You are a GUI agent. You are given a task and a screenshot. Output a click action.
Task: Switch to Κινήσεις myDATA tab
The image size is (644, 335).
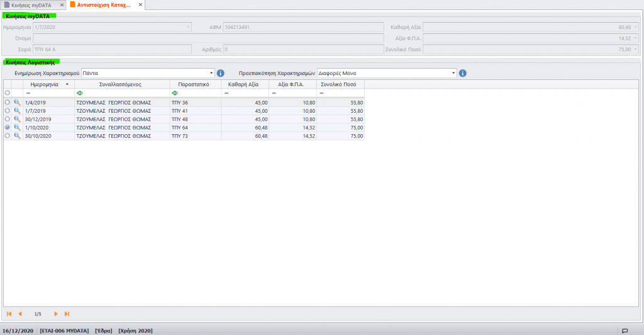[31, 5]
